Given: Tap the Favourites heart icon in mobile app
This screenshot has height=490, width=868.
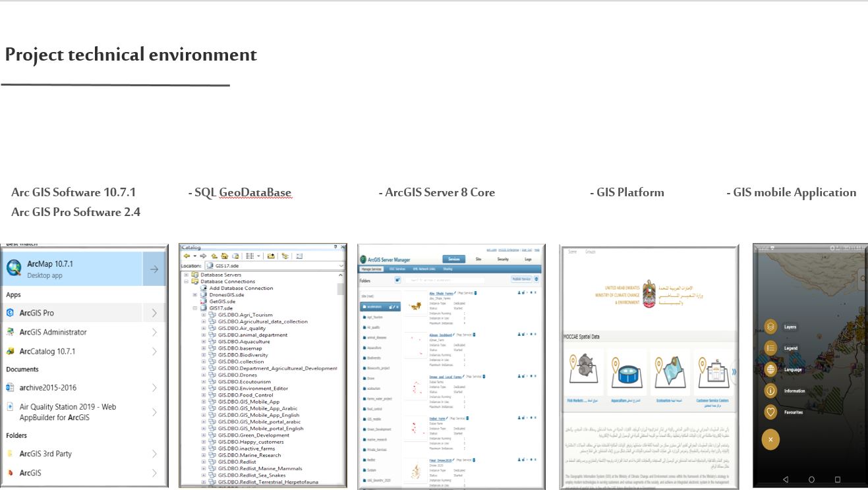Looking at the screenshot, I should click(x=770, y=412).
